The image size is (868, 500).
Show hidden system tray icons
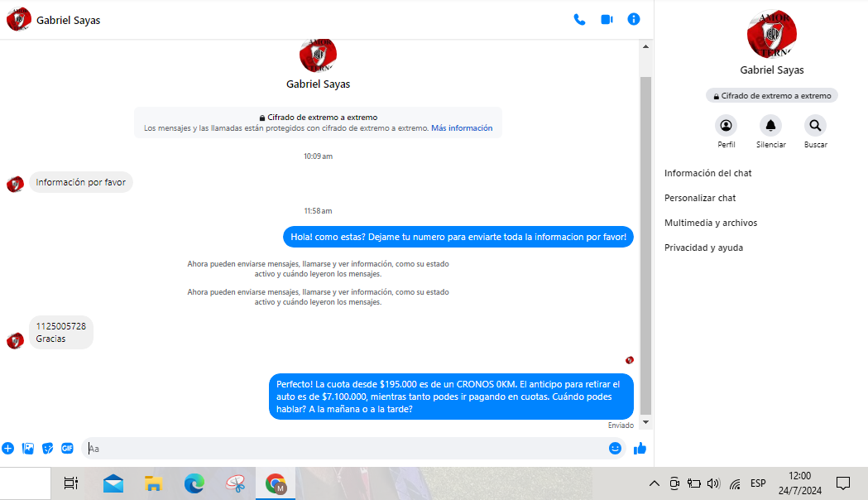tap(654, 483)
